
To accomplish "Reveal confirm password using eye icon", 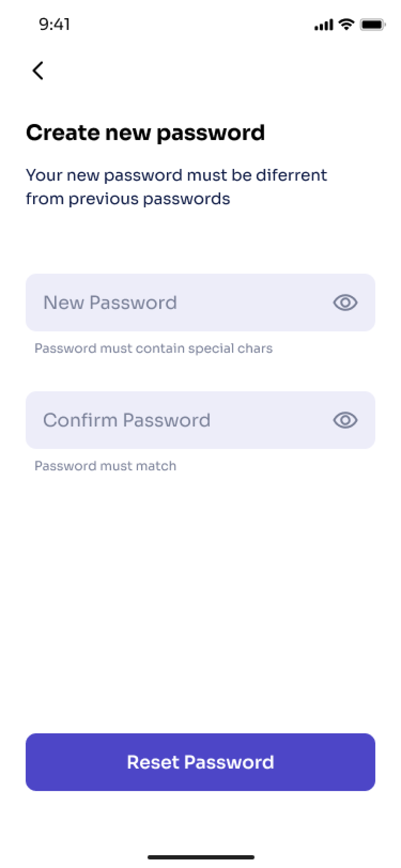I will pos(345,420).
